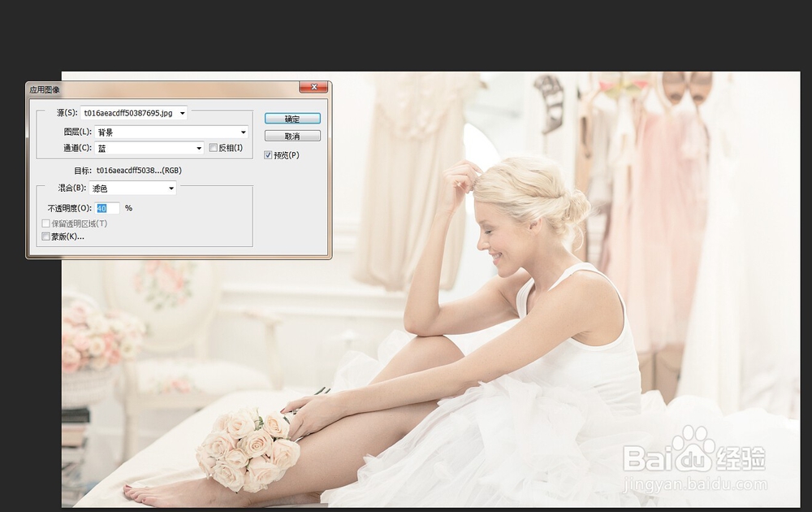Viewport: 812px width, 512px height.
Task: Click the 取消 button
Action: coord(292,136)
